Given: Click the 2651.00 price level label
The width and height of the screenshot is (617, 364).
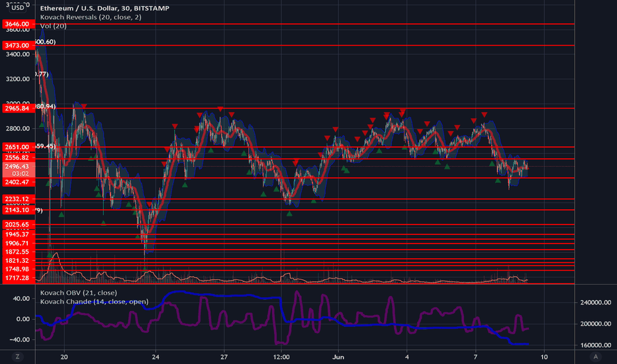Looking at the screenshot, I should click(x=19, y=147).
